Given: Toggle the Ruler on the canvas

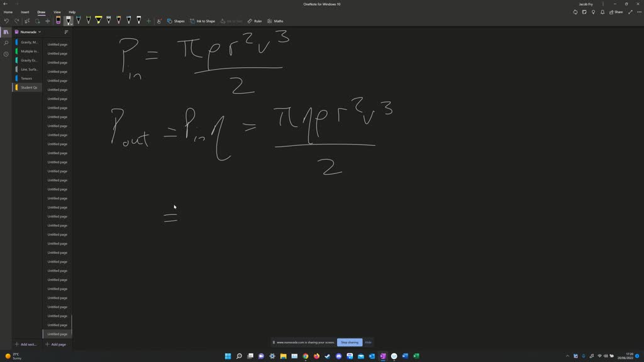Looking at the screenshot, I should pyautogui.click(x=255, y=21).
